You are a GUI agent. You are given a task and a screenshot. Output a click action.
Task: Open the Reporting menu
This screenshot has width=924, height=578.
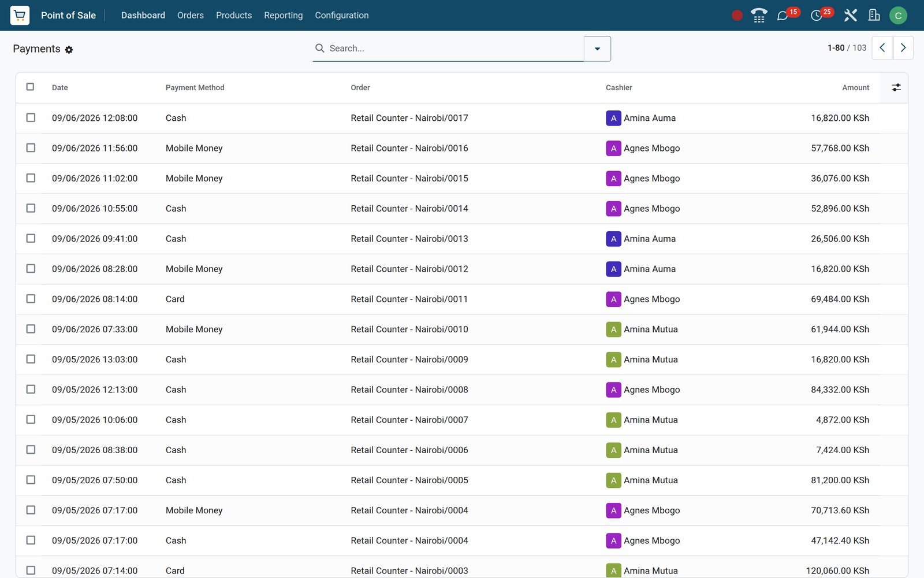pyautogui.click(x=284, y=15)
